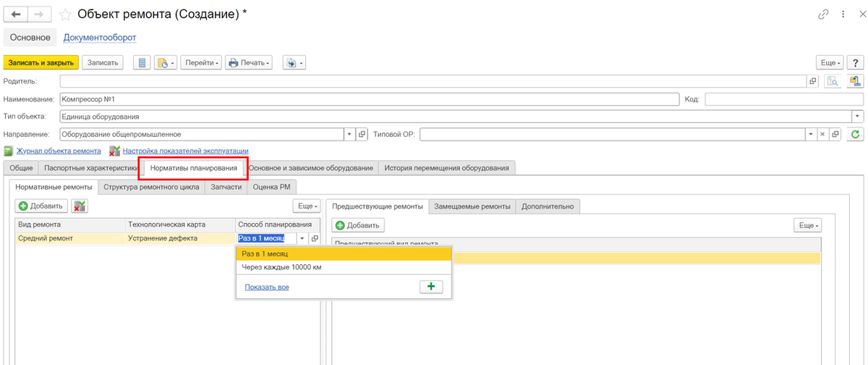Add a row in Предшествующие ремонты
868x365 pixels.
click(x=358, y=225)
